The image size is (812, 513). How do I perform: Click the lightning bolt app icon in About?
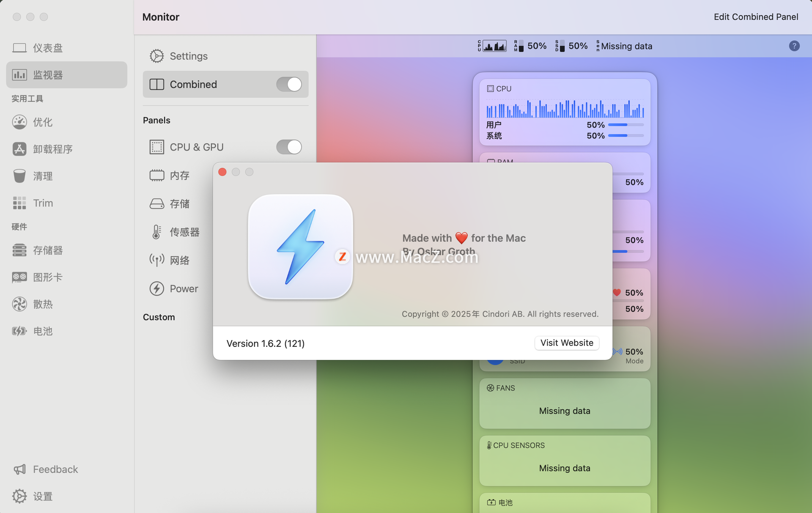300,247
